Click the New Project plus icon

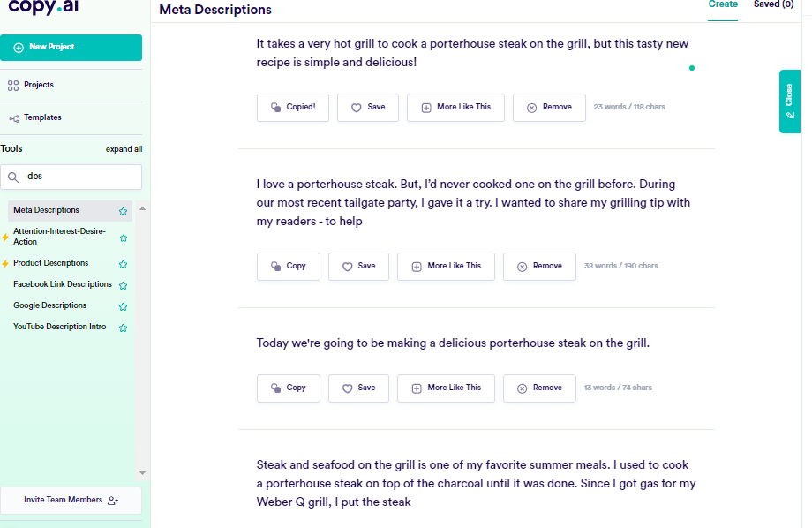[19, 48]
